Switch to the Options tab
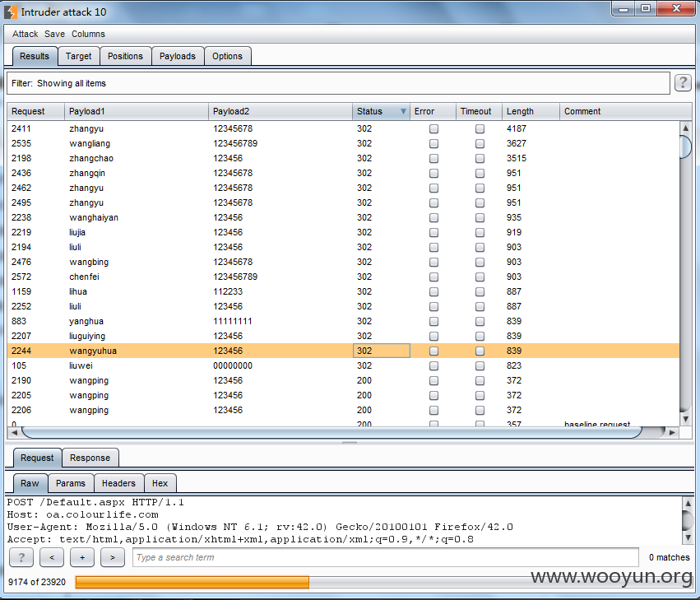 coord(227,56)
